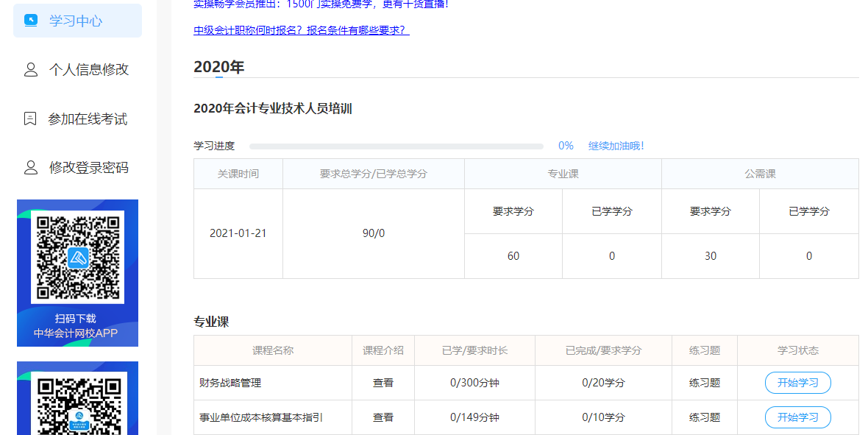Click the 0/10学分 credits cell
The image size is (868, 435).
pyautogui.click(x=603, y=418)
